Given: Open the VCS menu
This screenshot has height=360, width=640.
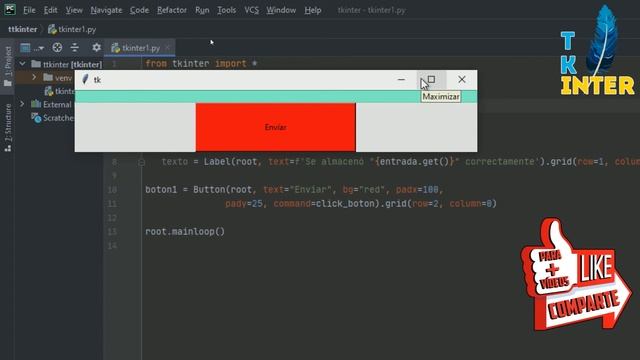Looking at the screenshot, I should point(251,10).
